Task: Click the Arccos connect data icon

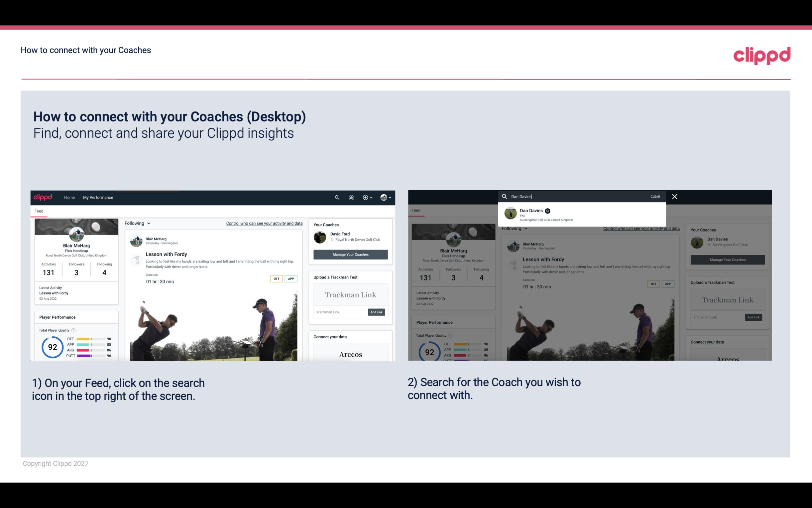Action: coord(351,354)
